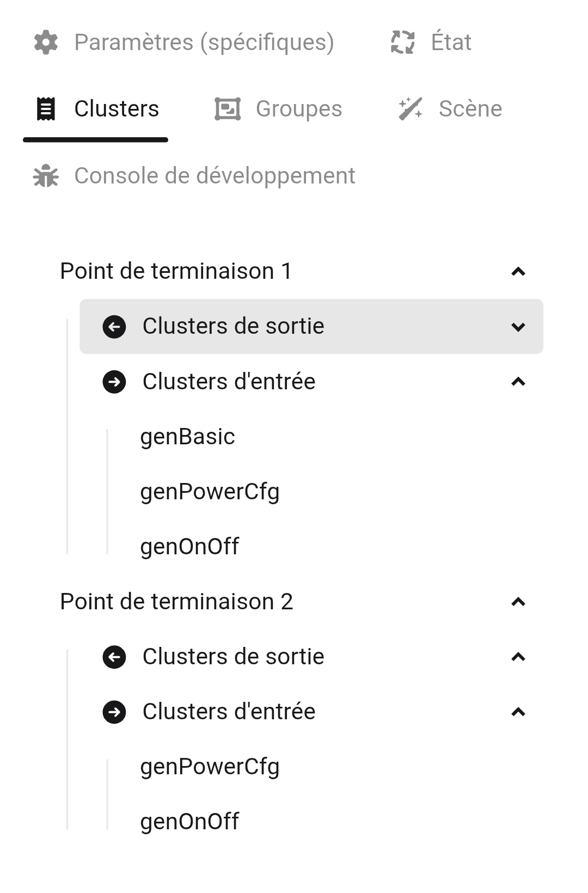Viewport: 588px width, 893px height.
Task: Collapse Point de terminaison 1 using its chevron
Action: click(518, 272)
